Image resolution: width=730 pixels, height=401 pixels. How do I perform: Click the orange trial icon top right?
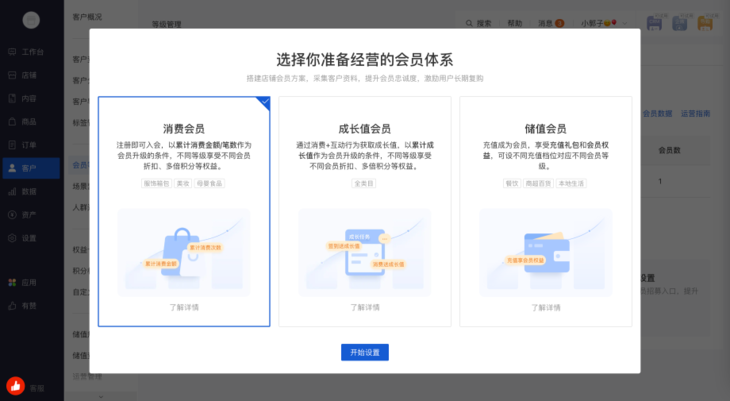tap(705, 23)
